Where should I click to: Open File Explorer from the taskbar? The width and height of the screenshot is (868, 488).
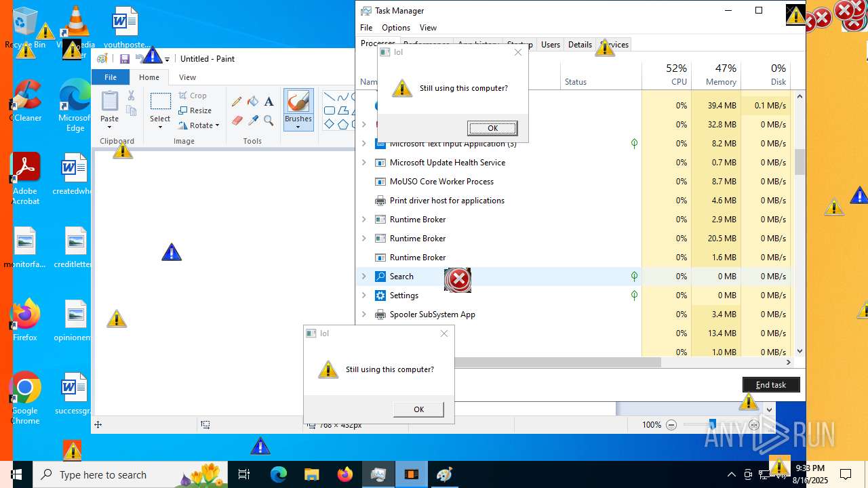(x=311, y=474)
